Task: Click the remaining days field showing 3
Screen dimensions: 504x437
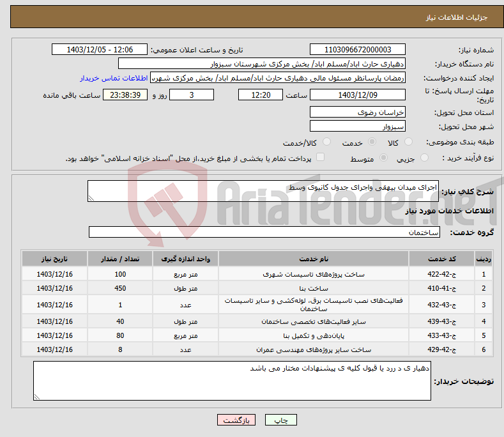Action: 192,95
